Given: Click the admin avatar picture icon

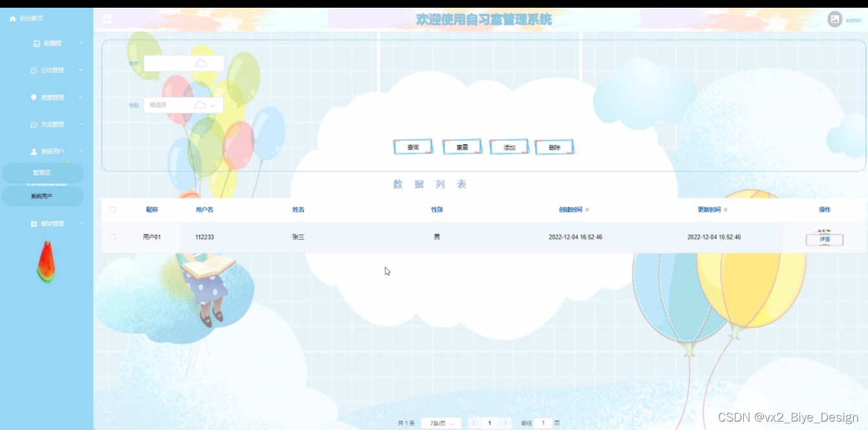Looking at the screenshot, I should pos(835,19).
